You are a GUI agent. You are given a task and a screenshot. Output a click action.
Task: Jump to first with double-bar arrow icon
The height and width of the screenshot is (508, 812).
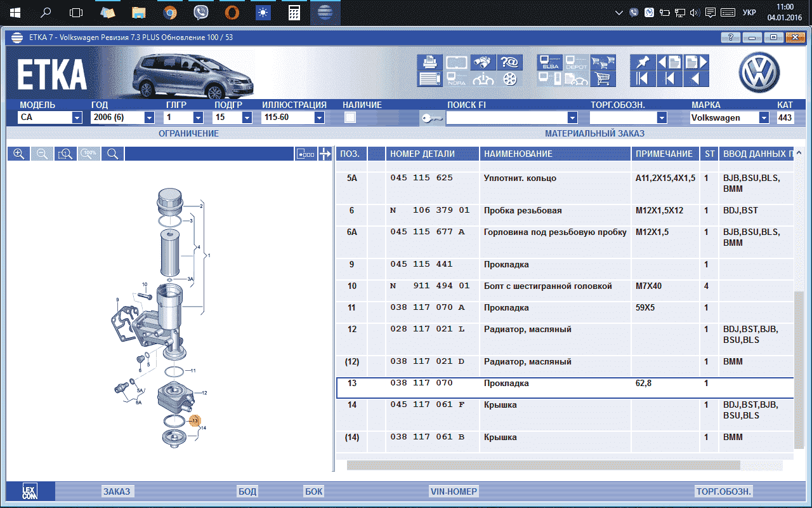[643, 79]
